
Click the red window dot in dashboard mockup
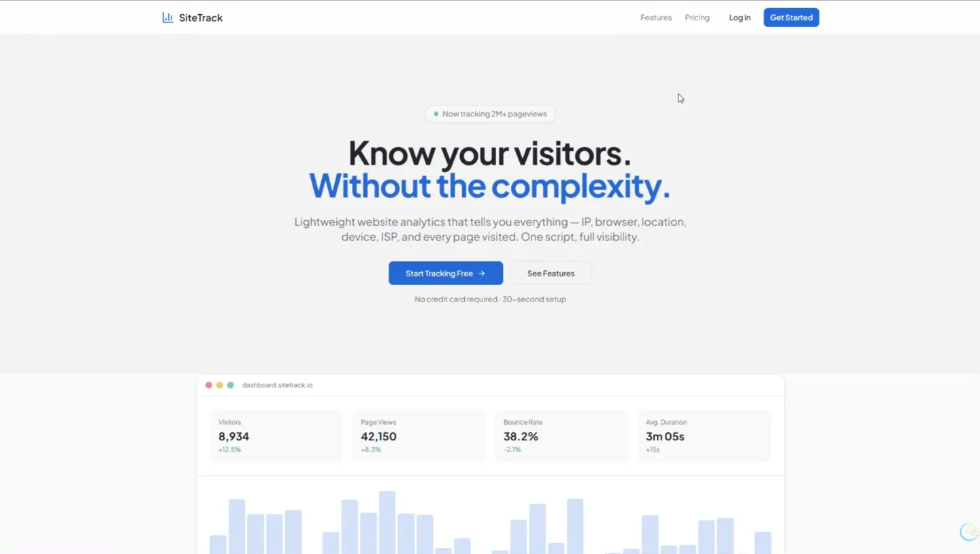point(209,385)
